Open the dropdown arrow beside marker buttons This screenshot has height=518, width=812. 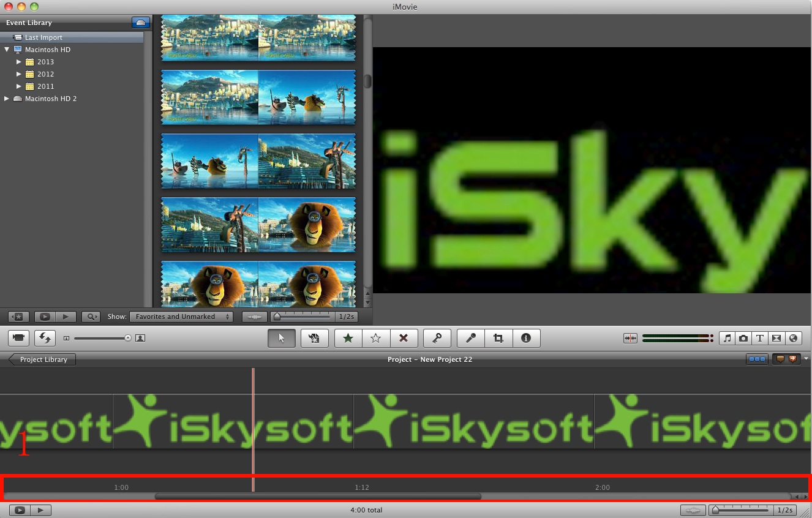(x=806, y=359)
